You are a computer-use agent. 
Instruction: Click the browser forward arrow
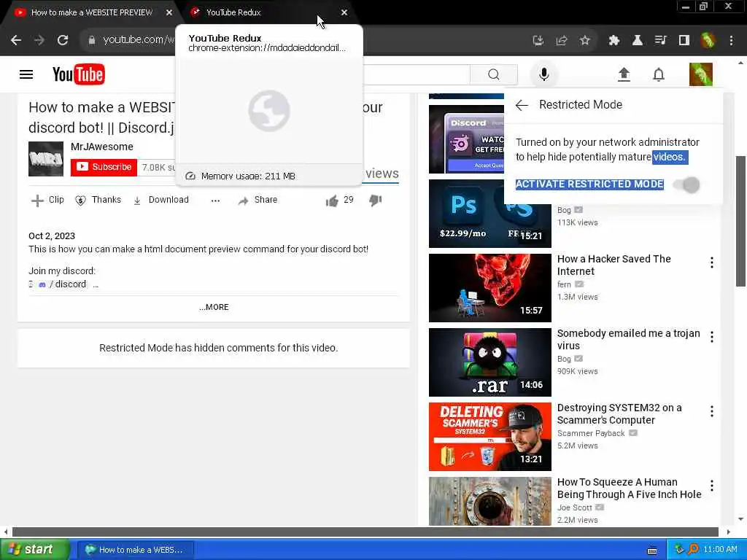click(39, 41)
